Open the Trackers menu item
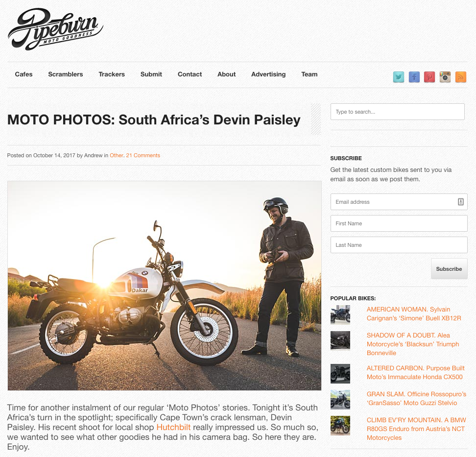Image resolution: width=476 pixels, height=457 pixels. coord(112,74)
